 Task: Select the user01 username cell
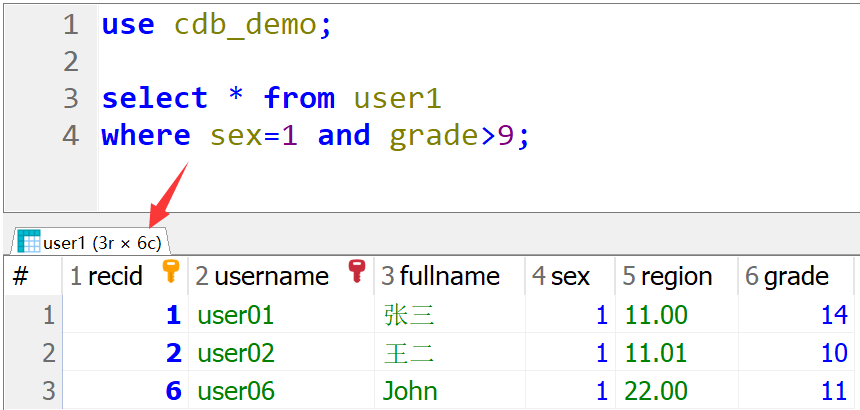coord(235,316)
